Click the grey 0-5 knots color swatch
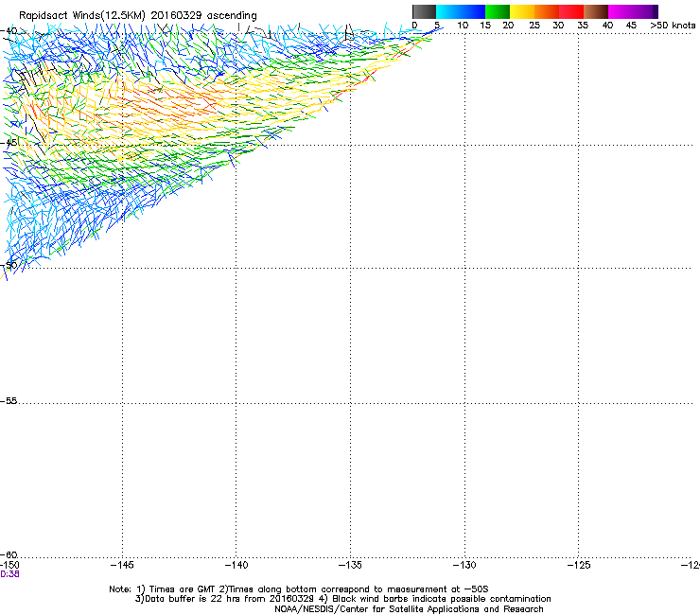Image resolution: width=700 pixels, height=615 pixels. click(x=424, y=11)
